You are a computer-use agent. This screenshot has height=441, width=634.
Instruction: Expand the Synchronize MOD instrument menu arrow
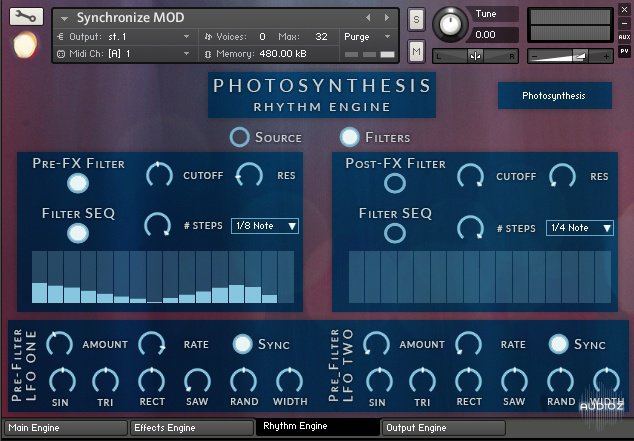point(64,18)
